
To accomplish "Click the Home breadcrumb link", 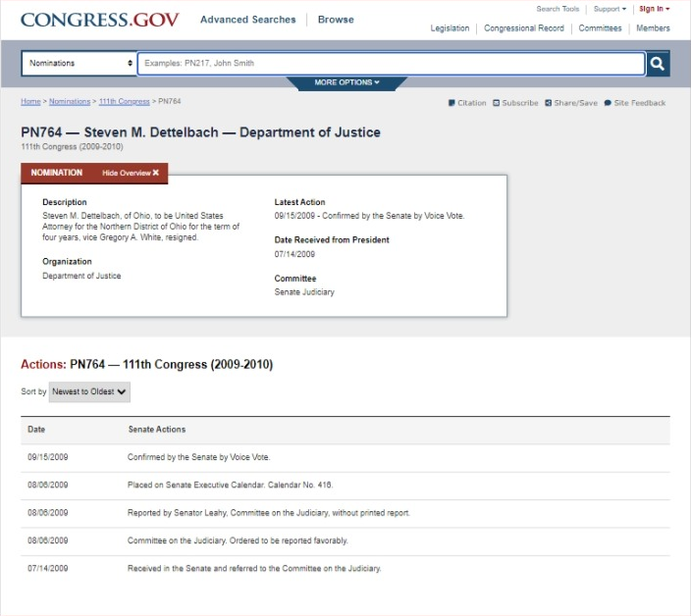I will pyautogui.click(x=30, y=101).
